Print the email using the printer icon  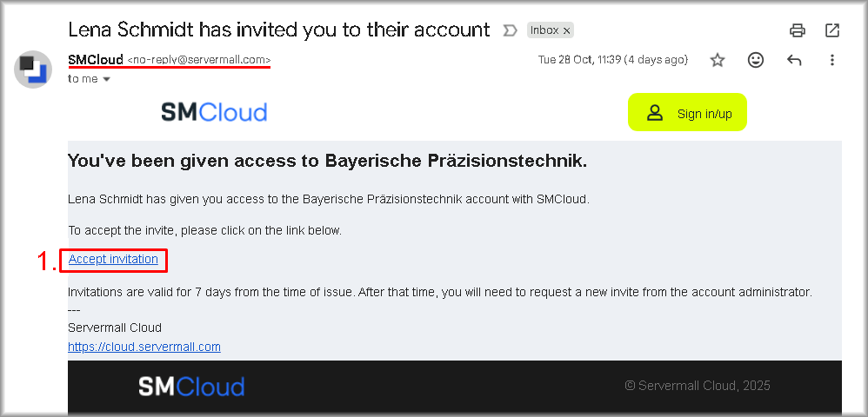[x=797, y=30]
